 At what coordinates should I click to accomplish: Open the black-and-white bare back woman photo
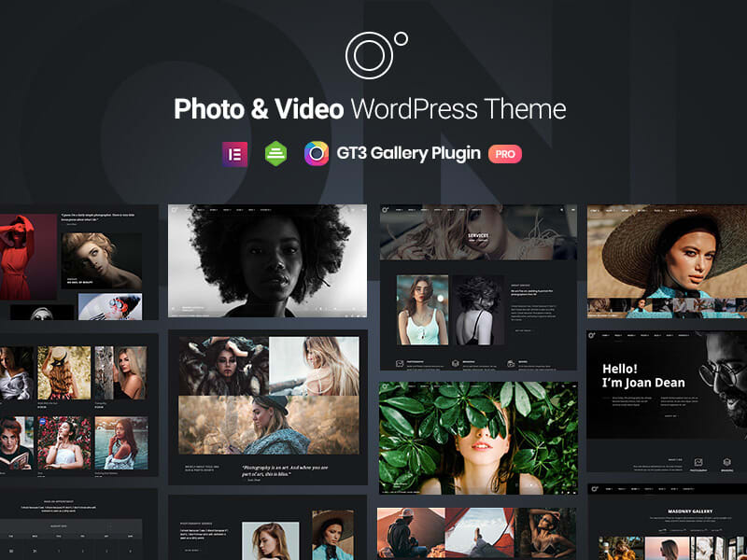pos(478,310)
